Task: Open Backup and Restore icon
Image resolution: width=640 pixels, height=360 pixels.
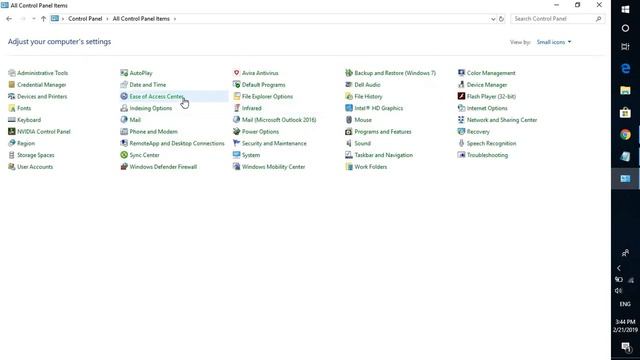Action: coord(349,73)
